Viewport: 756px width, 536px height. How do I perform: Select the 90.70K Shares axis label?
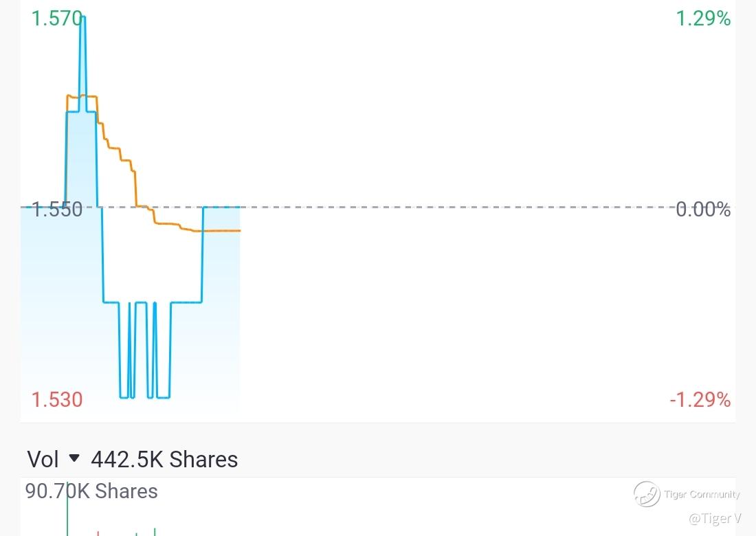pos(91,491)
